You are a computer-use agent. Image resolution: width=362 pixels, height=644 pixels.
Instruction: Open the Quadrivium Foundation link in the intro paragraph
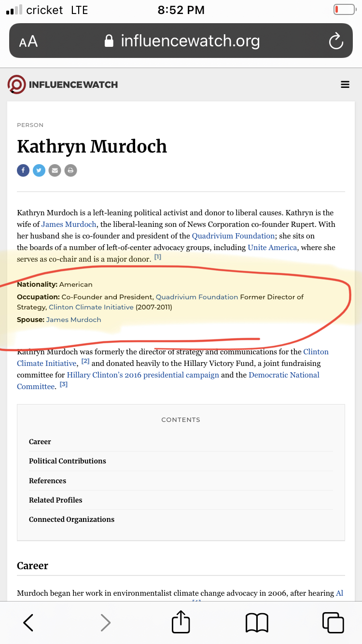click(233, 236)
